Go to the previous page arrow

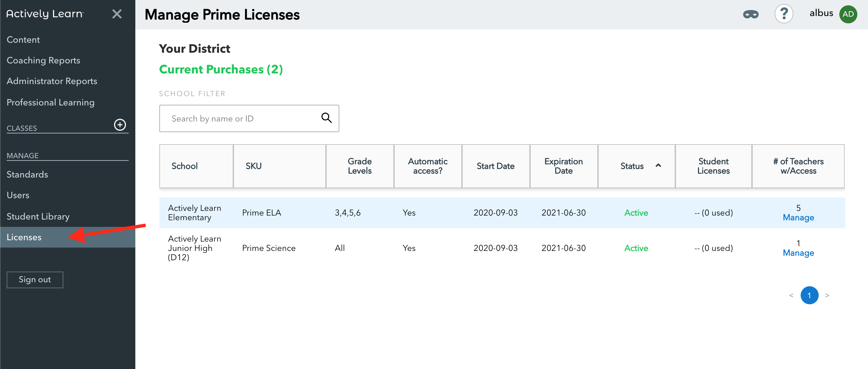coord(791,296)
